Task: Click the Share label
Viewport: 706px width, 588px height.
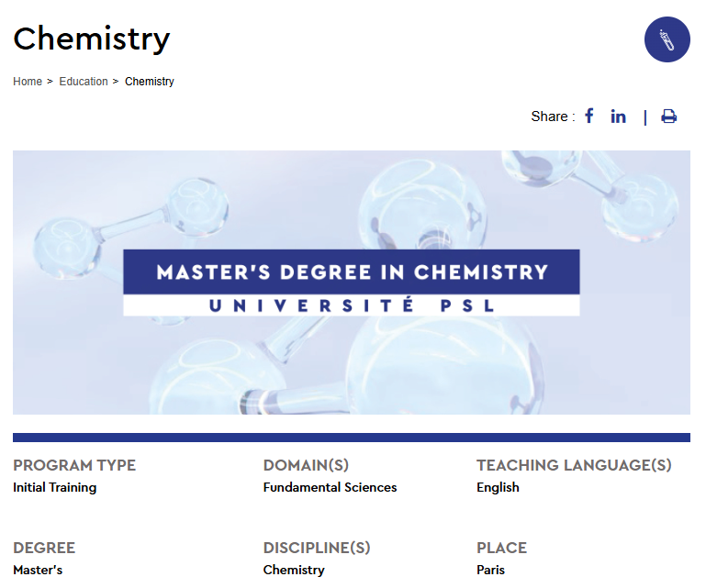Action: point(553,116)
